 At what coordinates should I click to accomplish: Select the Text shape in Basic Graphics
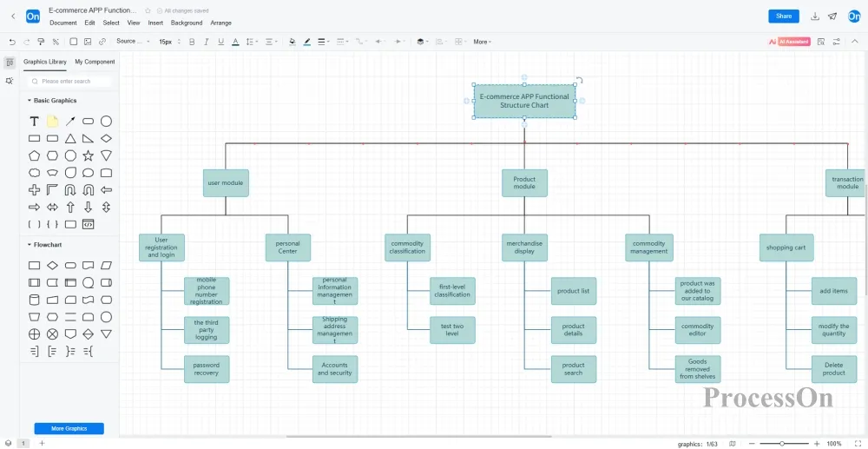(34, 122)
